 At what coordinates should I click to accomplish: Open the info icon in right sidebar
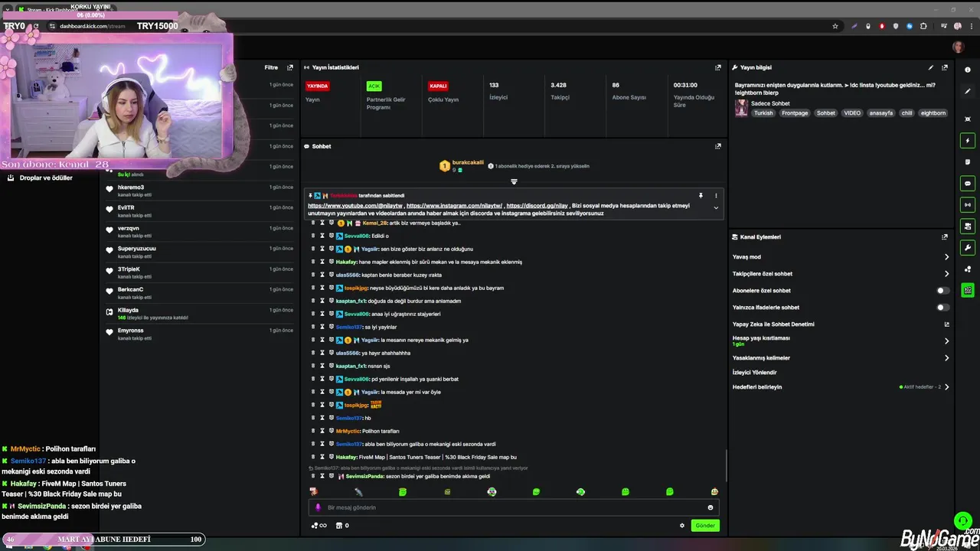coord(968,70)
